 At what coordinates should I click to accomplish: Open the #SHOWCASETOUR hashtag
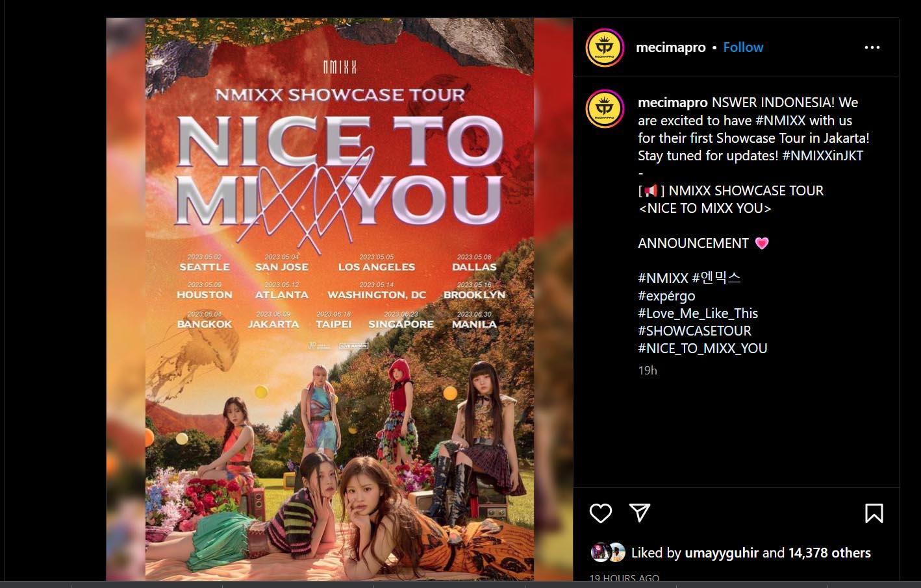tap(694, 331)
